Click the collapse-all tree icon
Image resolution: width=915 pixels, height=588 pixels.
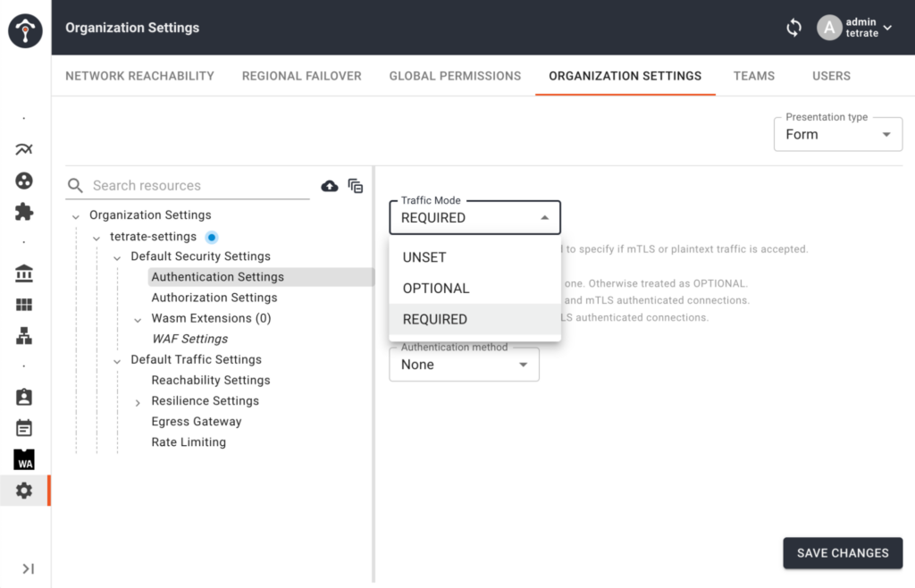point(356,186)
